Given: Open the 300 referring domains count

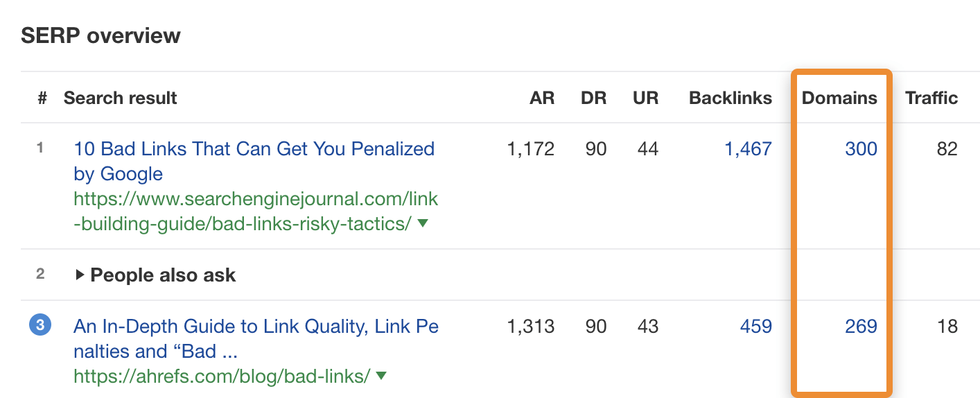Looking at the screenshot, I should (861, 148).
